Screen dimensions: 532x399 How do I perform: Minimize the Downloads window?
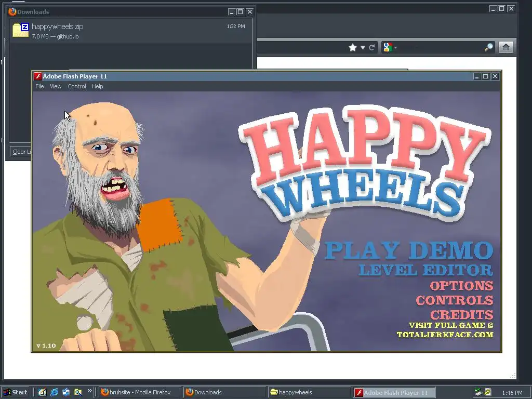coord(231,12)
